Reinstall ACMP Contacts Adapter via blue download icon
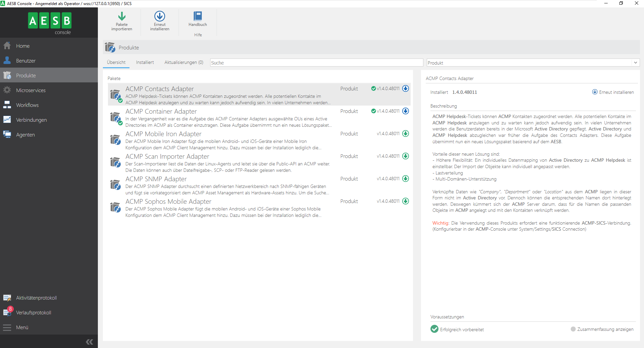The image size is (644, 348). (406, 88)
